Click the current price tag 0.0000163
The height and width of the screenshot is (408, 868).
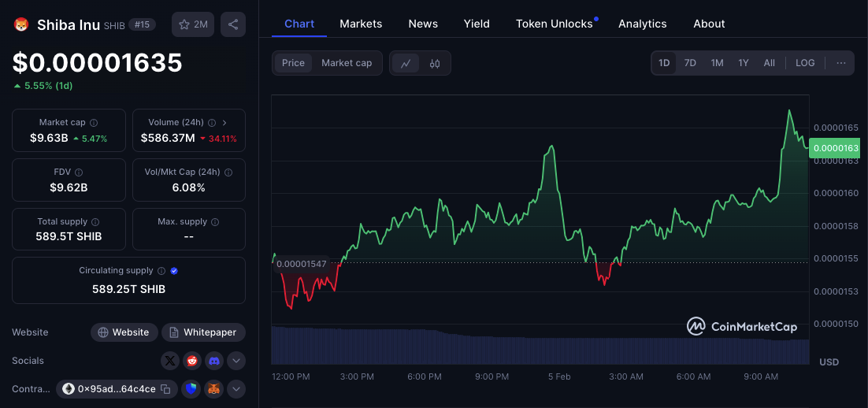835,148
